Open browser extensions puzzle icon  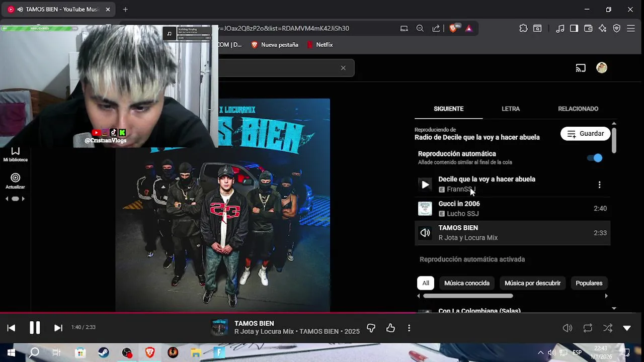click(523, 29)
